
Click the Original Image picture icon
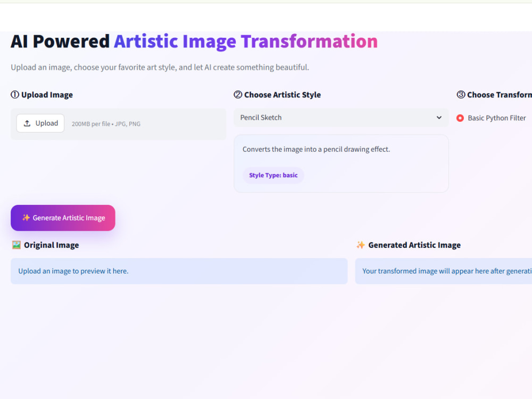click(x=16, y=245)
